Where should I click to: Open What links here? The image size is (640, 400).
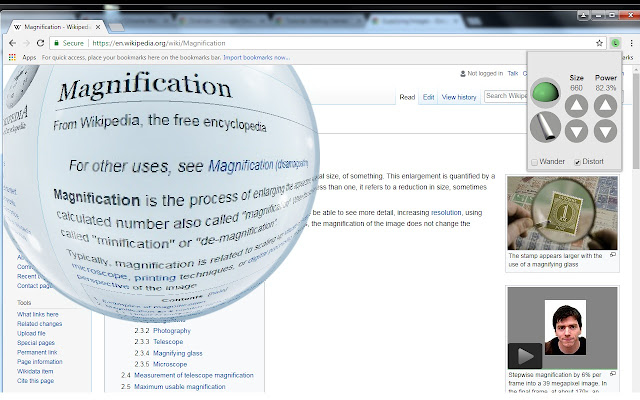tap(38, 314)
